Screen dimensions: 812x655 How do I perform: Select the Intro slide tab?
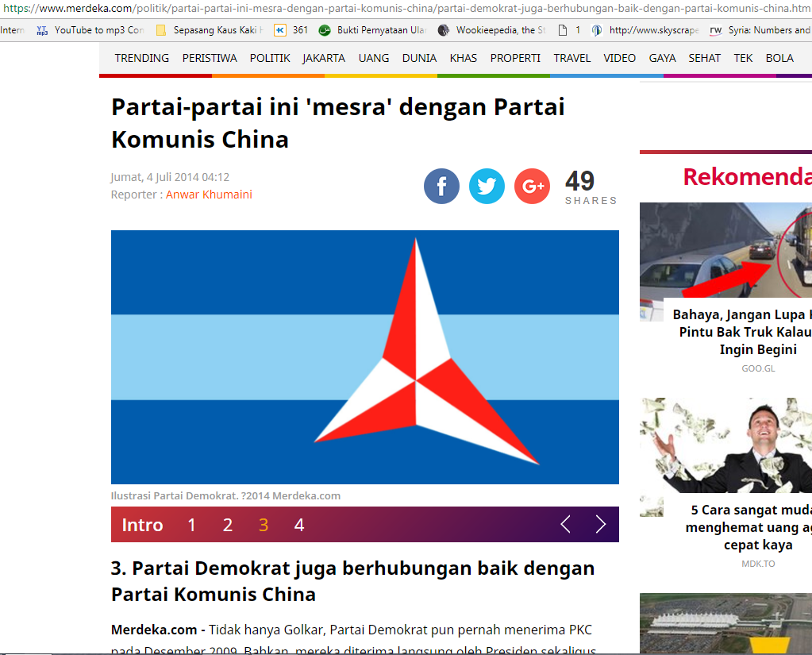click(142, 525)
